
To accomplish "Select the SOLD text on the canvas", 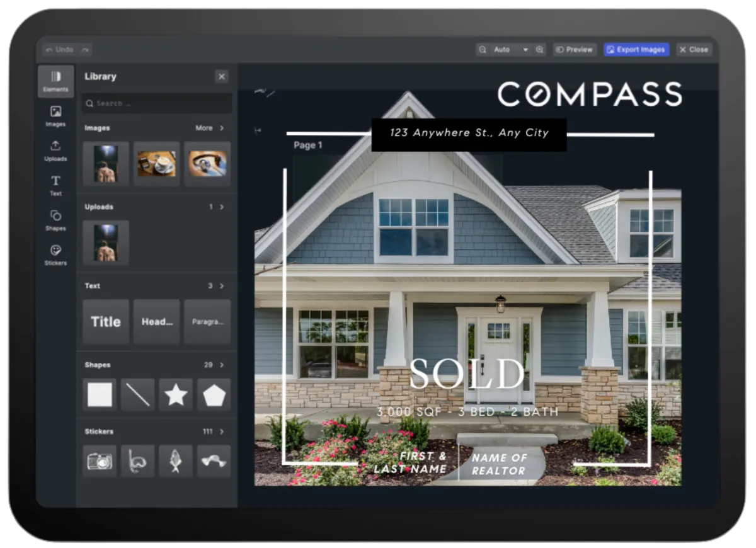I will click(467, 375).
